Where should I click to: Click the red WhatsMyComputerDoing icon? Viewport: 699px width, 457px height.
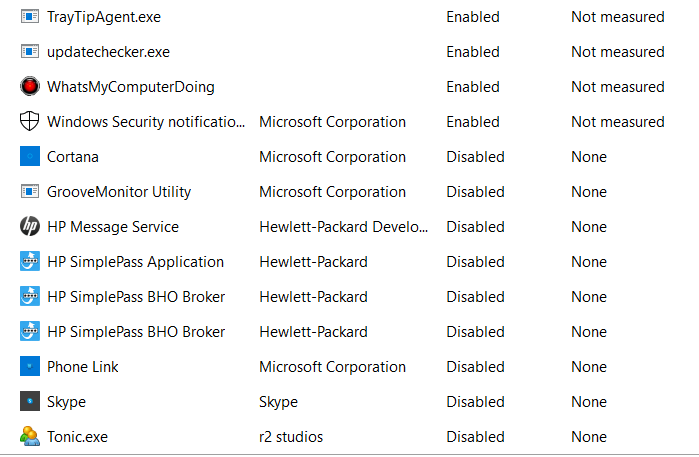pyautogui.click(x=29, y=87)
